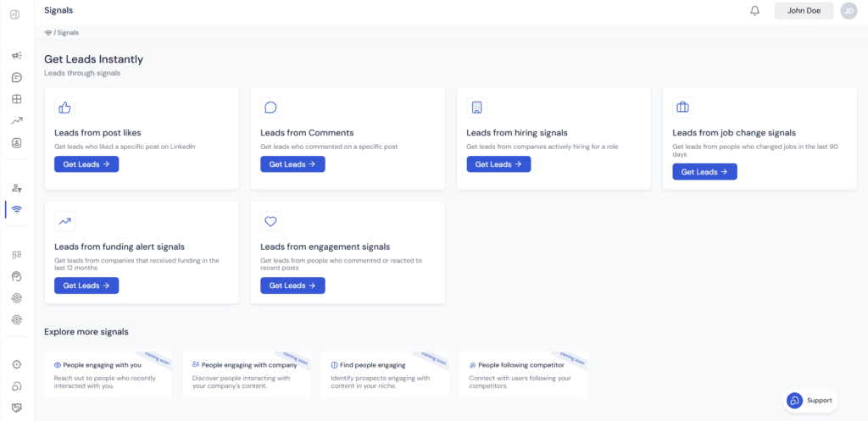Click the JD avatar circle
The width and height of the screenshot is (868, 421).
tap(849, 10)
